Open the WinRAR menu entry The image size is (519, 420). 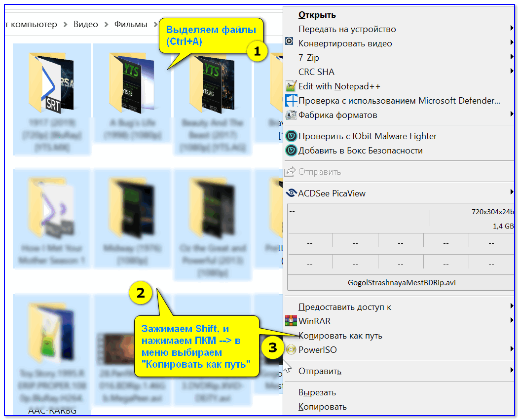[x=314, y=321]
